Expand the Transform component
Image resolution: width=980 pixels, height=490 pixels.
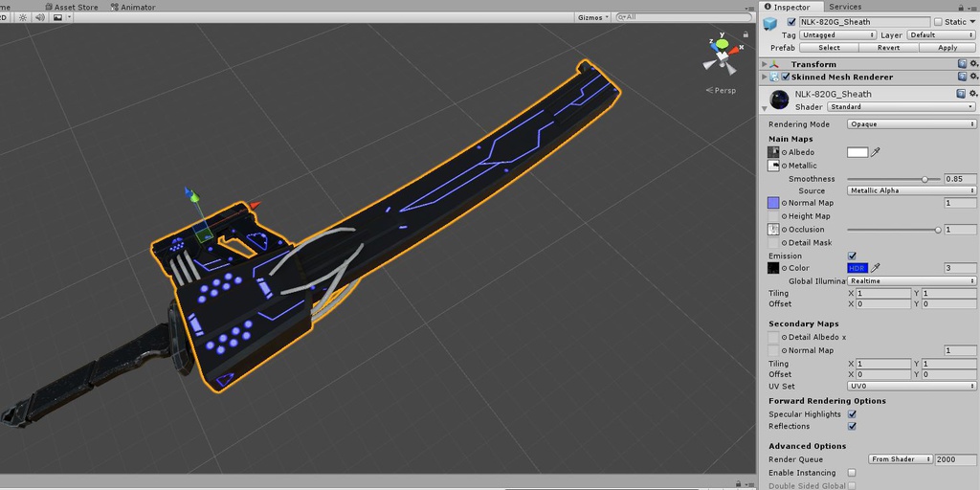click(x=765, y=64)
